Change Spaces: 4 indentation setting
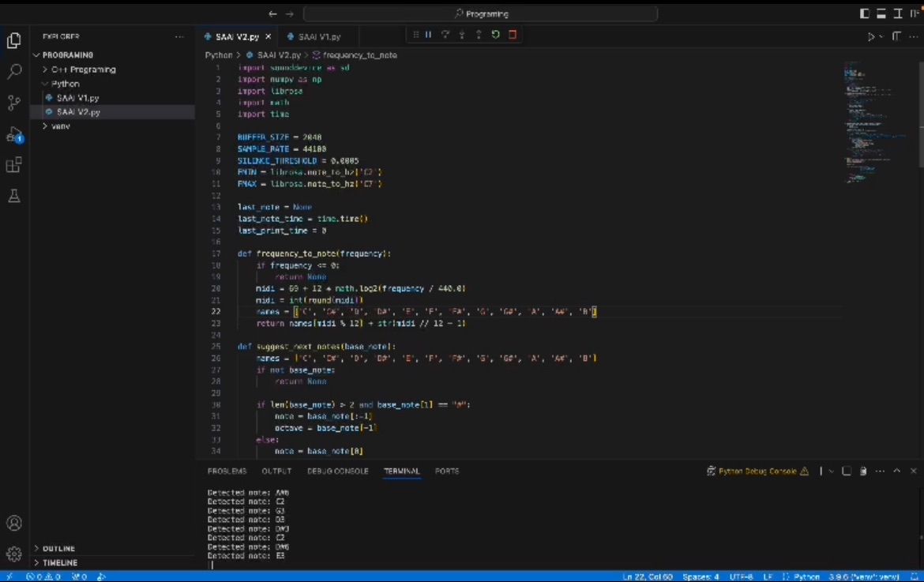The width and height of the screenshot is (924, 582). [x=701, y=576]
